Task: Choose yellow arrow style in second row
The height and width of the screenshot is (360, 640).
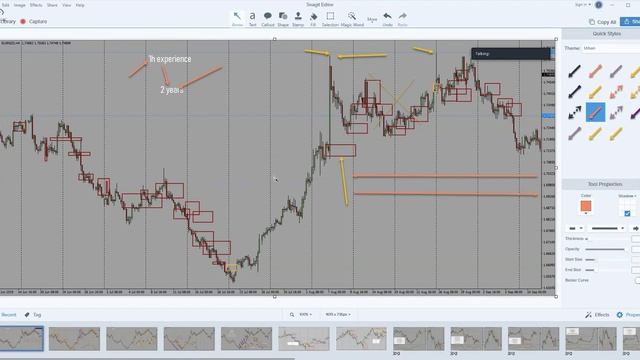Action: (595, 91)
